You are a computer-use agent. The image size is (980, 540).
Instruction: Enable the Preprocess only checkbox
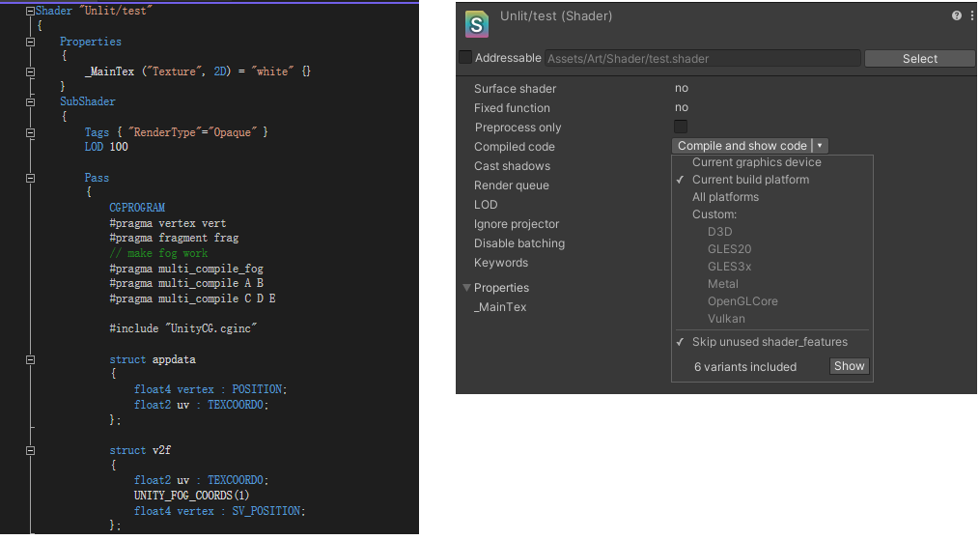point(681,128)
